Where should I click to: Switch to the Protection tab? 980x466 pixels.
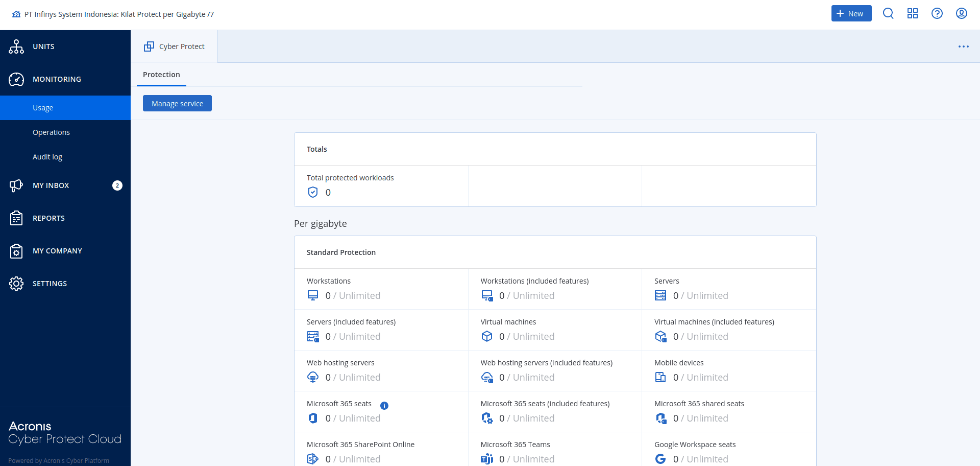point(161,75)
